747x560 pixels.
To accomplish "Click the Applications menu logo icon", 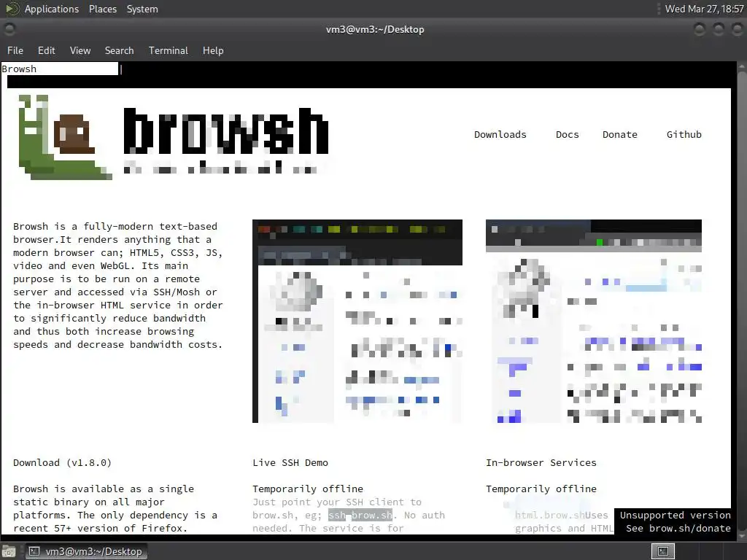I will [x=12, y=9].
